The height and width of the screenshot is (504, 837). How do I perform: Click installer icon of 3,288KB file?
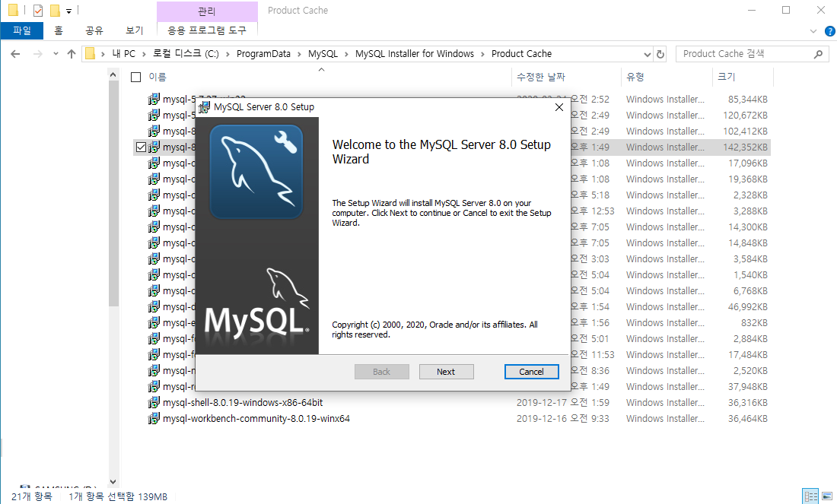tap(154, 211)
